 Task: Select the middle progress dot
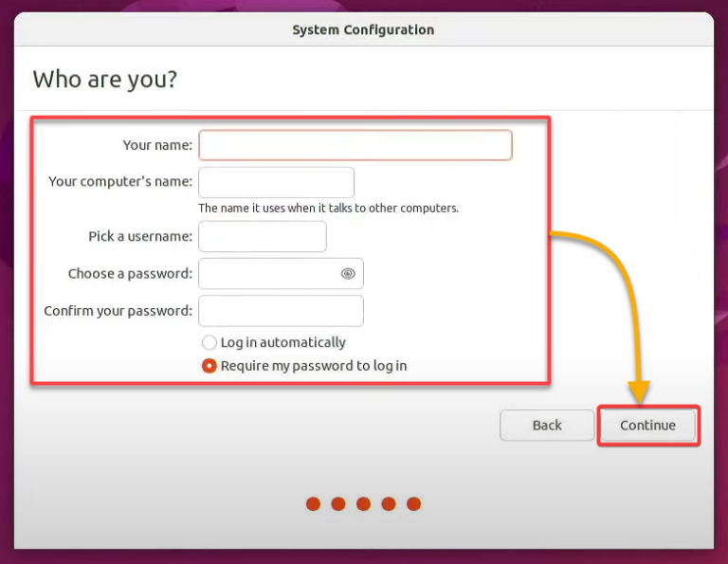tap(363, 504)
